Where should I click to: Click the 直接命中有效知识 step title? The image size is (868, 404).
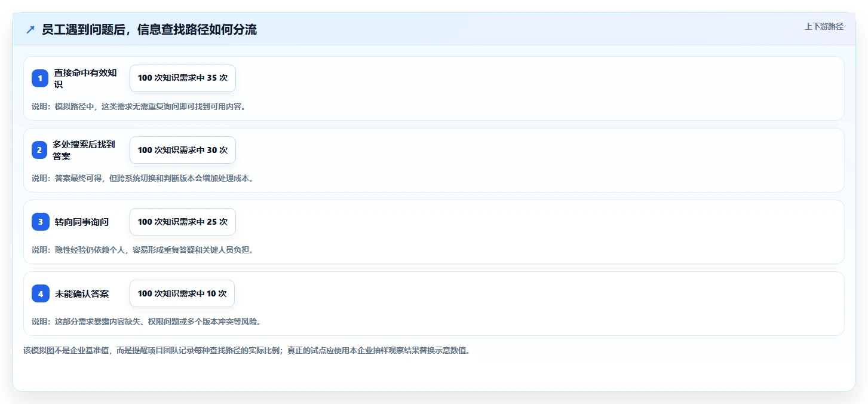86,78
